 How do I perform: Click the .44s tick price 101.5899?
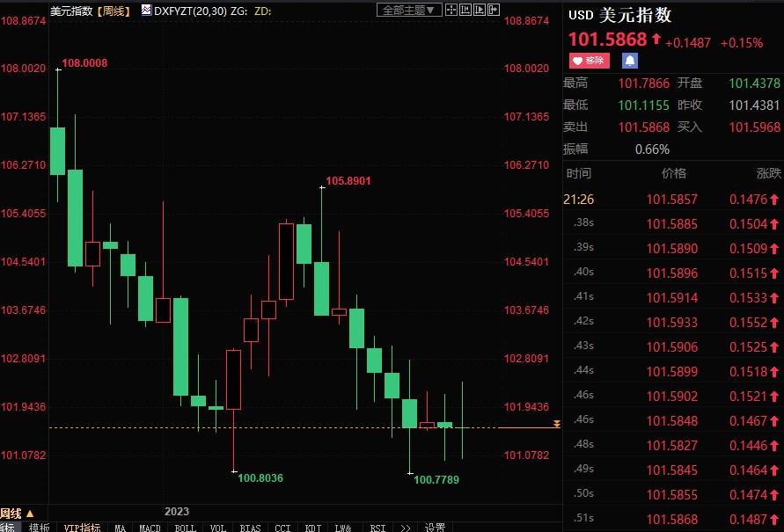click(671, 372)
